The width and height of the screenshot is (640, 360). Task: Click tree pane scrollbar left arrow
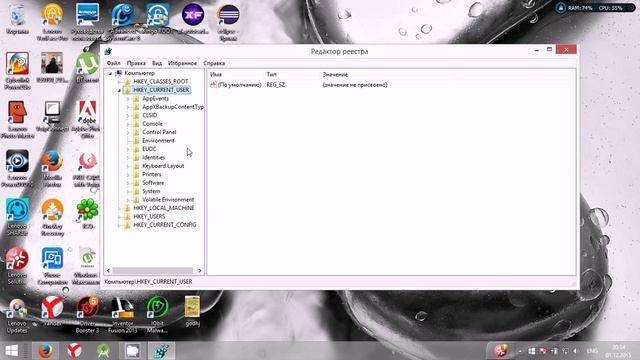108,271
